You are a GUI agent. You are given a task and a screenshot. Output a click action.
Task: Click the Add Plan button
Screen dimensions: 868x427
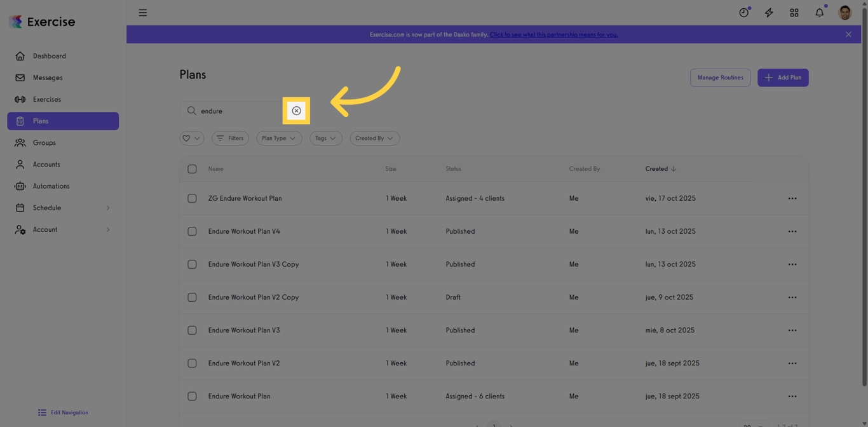point(783,78)
